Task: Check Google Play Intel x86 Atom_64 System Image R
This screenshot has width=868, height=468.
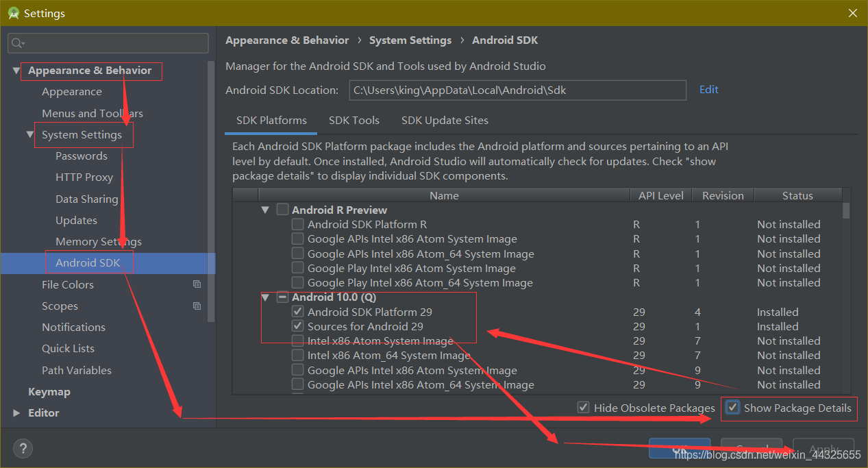Action: coord(297,282)
